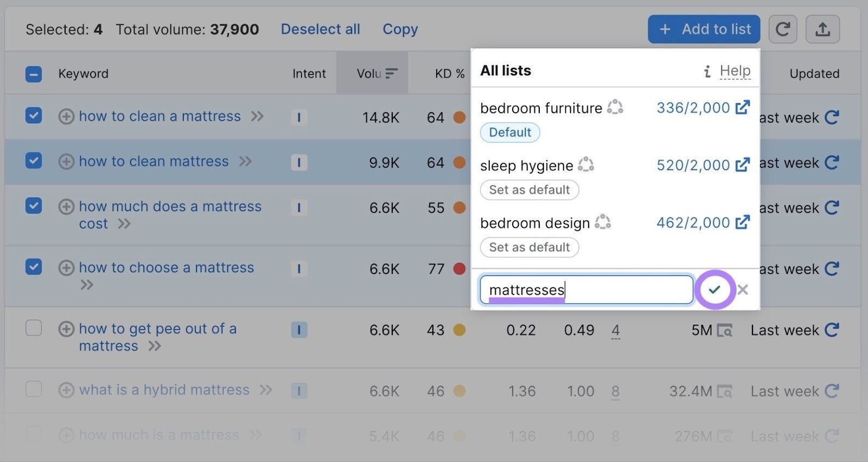Click 336/2,000 count for bedroom furniture

693,107
